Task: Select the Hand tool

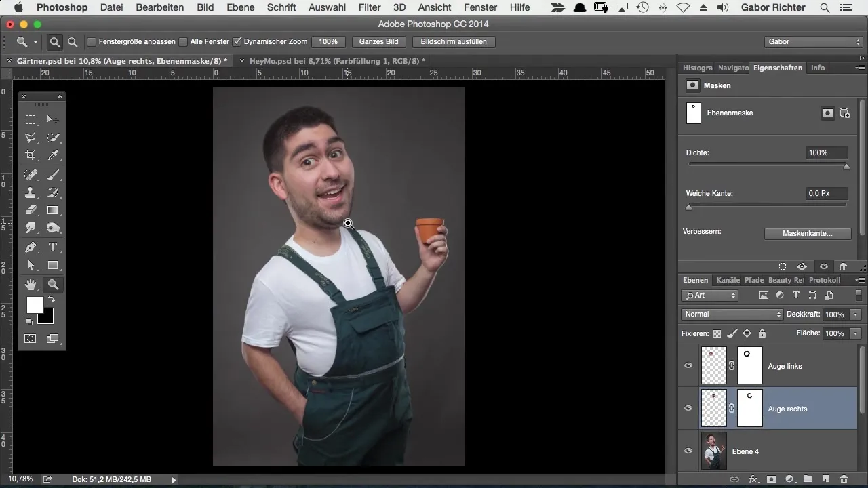Action: pyautogui.click(x=31, y=285)
